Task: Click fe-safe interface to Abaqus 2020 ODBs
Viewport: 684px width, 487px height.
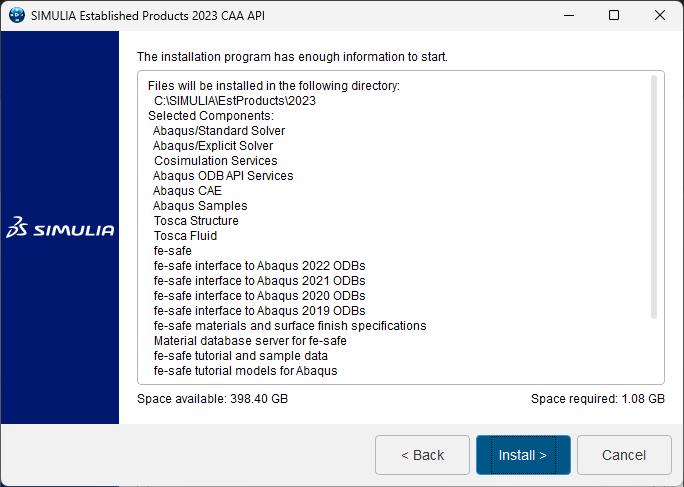Action: [259, 296]
